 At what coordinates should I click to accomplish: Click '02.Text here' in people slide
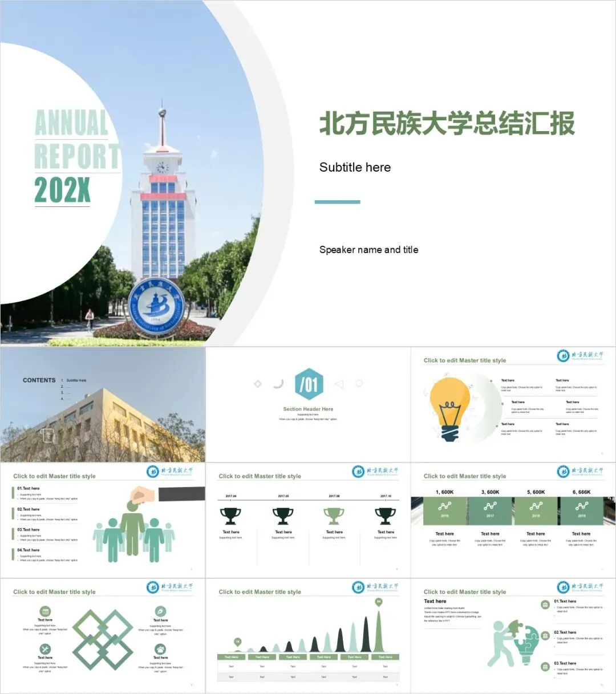[29, 509]
